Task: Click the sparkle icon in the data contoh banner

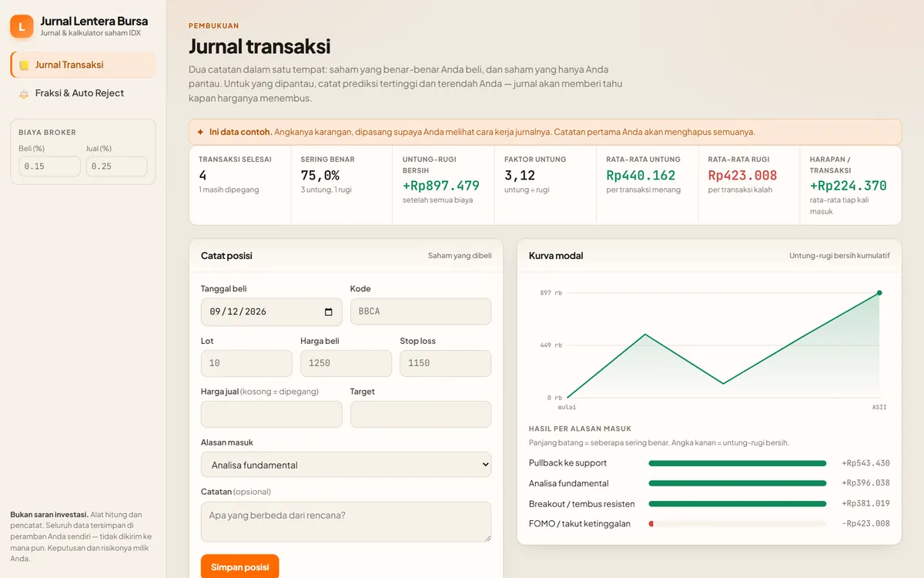Action: [x=200, y=132]
